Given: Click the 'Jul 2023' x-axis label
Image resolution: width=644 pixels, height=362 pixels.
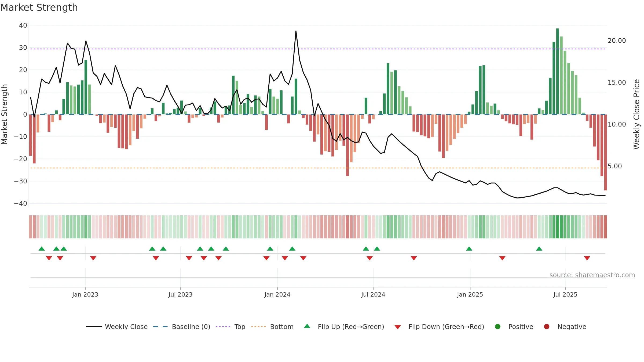Looking at the screenshot, I should 180,294.
